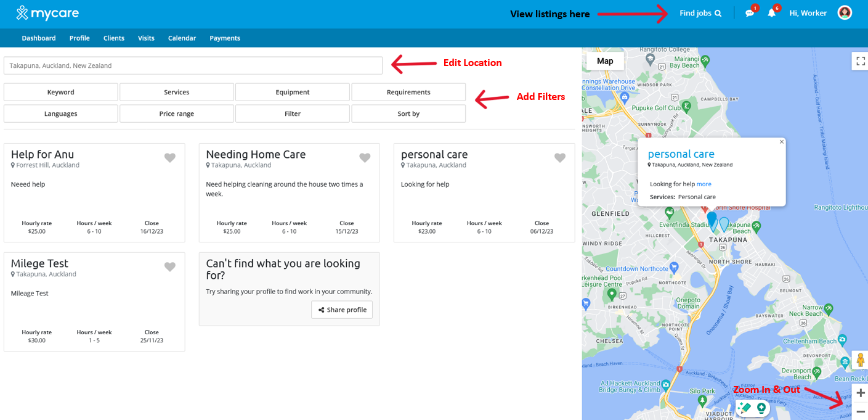
Task: Open the Keyword filter
Action: [60, 92]
